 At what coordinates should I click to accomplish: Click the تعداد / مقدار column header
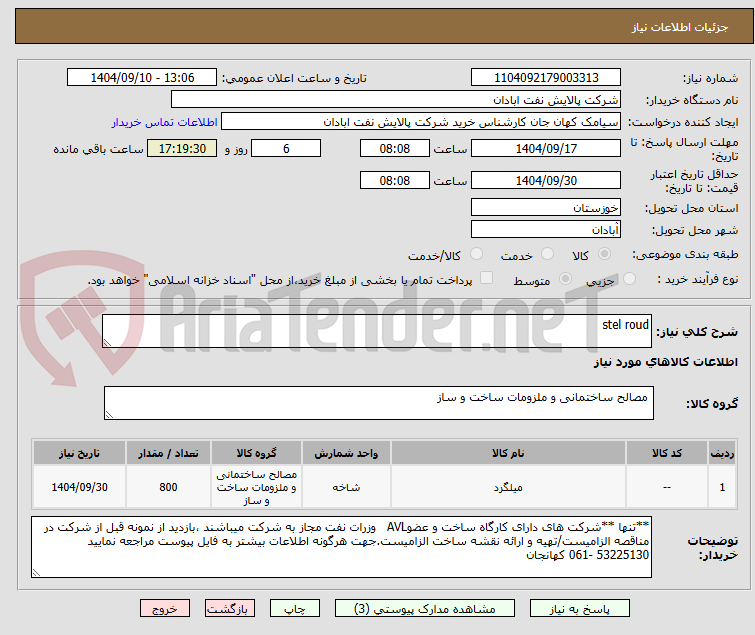(168, 453)
